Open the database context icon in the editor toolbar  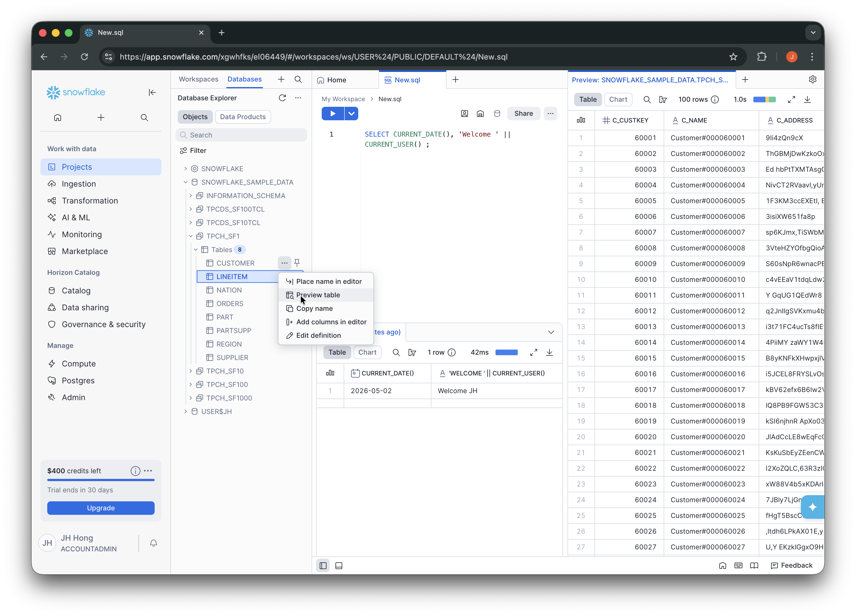(x=497, y=114)
